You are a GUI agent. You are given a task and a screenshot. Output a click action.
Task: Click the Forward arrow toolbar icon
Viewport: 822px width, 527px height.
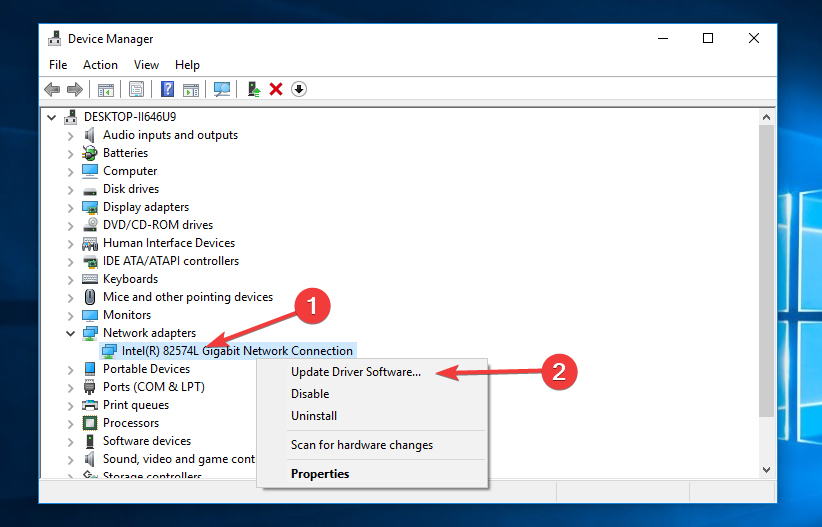[x=75, y=89]
